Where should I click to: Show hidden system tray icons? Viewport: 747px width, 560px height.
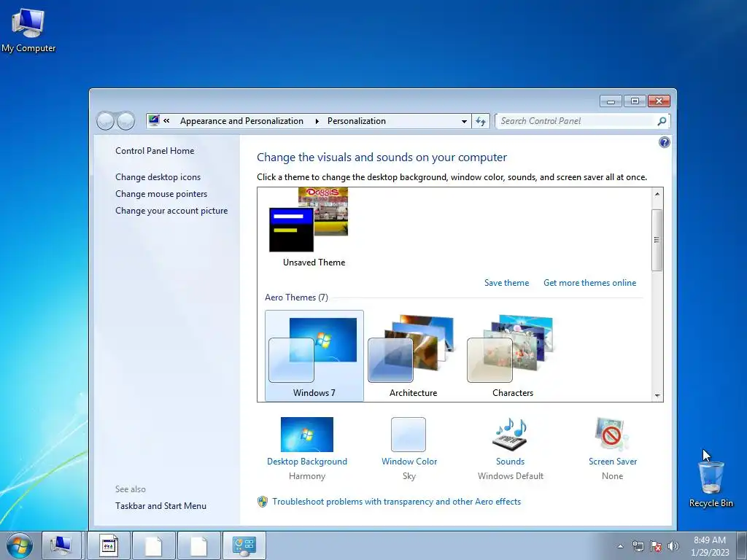click(x=620, y=546)
